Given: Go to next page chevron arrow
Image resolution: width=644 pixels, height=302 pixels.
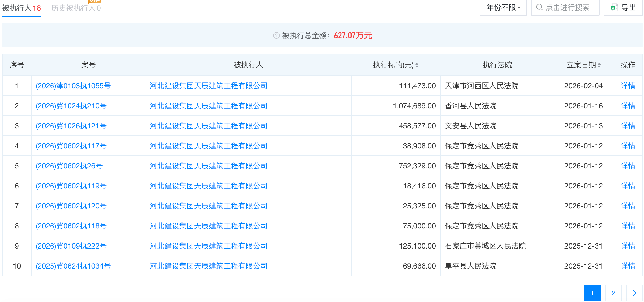Looking at the screenshot, I should point(635,293).
